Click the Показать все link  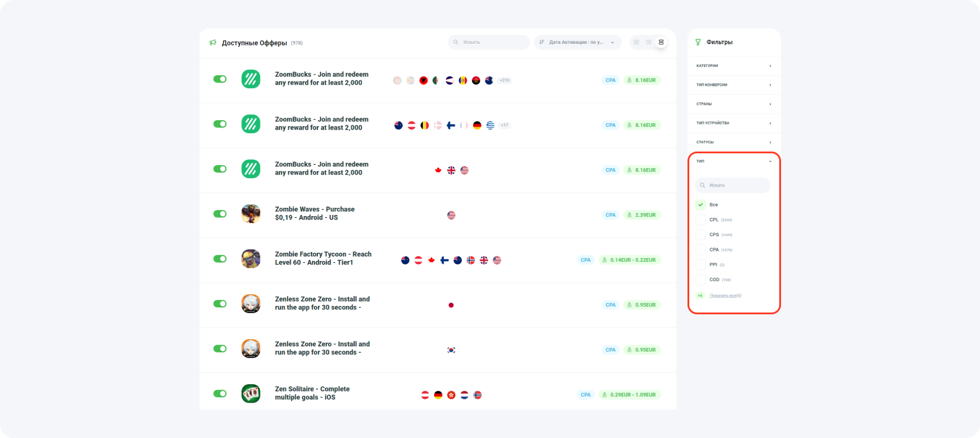click(725, 295)
